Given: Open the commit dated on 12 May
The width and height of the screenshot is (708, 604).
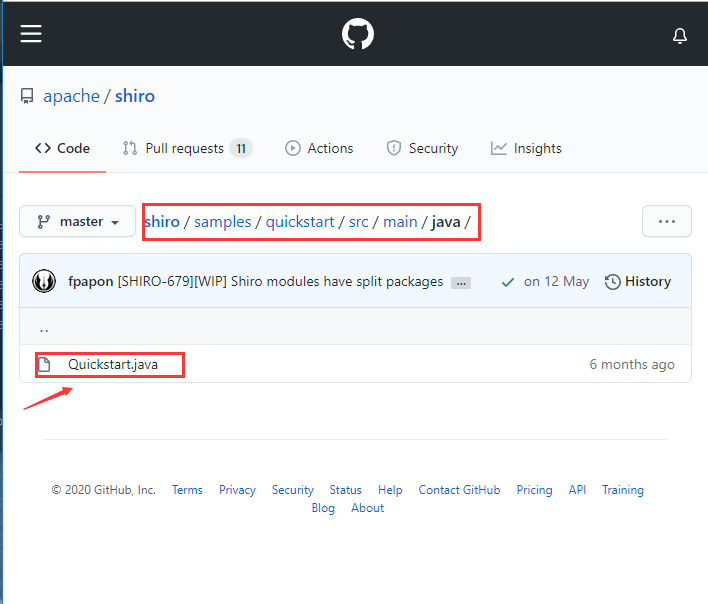Looking at the screenshot, I should pos(556,282).
